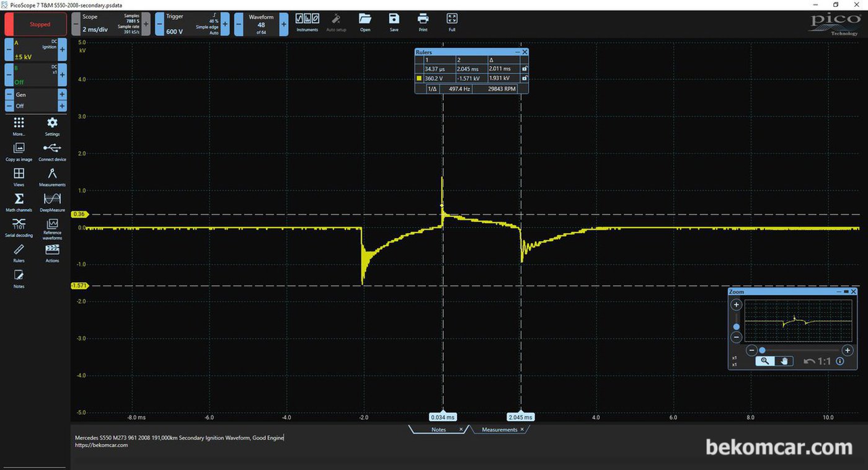Toggle the voltage ruler lock in Rulers
The image size is (868, 470).
pos(525,78)
